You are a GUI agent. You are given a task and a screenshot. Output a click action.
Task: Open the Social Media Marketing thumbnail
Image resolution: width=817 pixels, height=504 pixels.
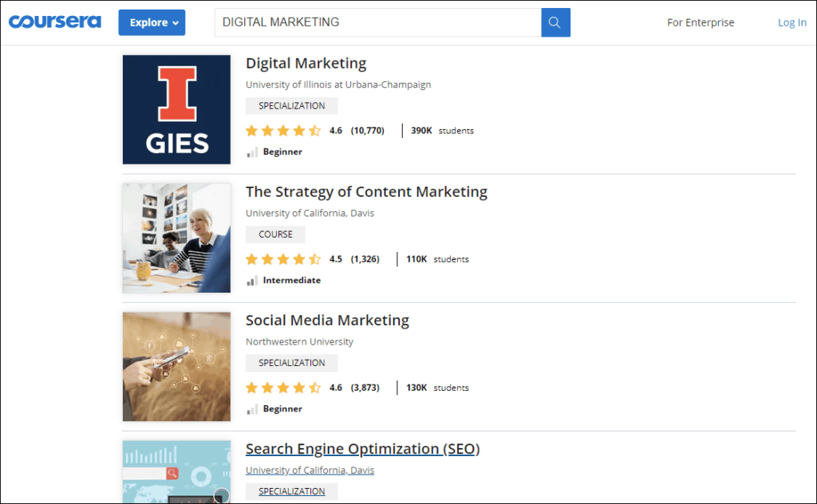click(176, 367)
